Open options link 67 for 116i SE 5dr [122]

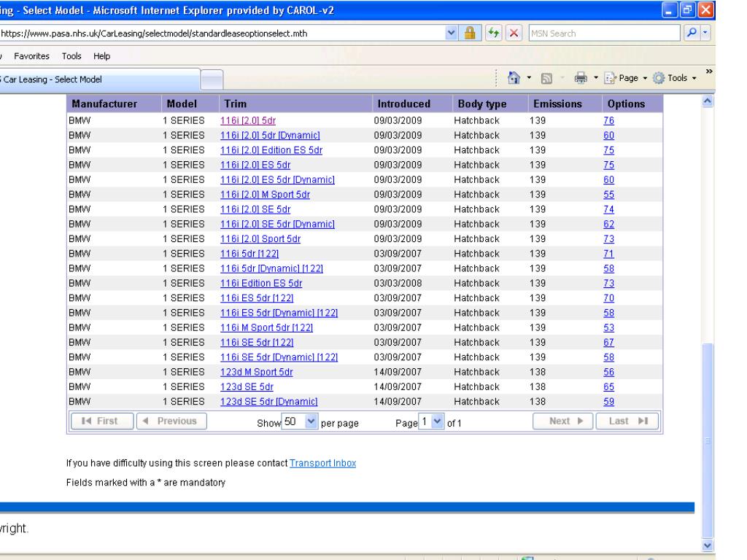[x=609, y=343]
